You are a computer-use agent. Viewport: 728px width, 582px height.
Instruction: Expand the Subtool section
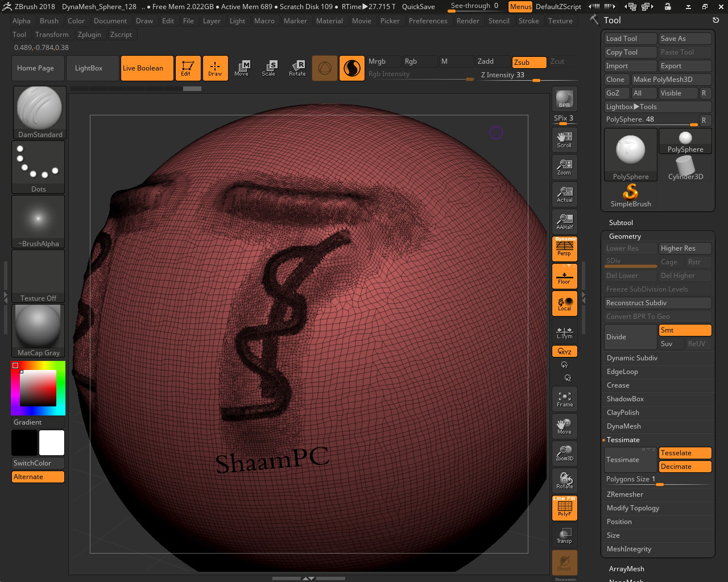click(621, 223)
